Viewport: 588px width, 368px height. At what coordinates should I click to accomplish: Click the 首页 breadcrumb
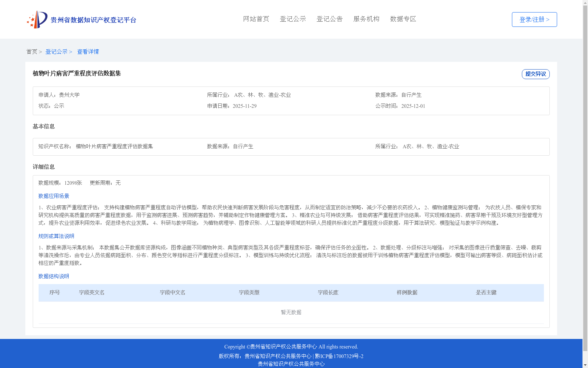(x=32, y=52)
